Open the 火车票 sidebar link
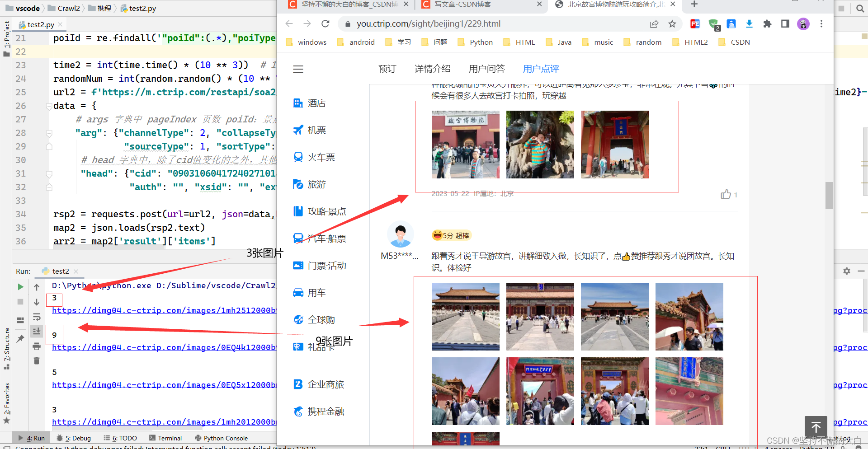Viewport: 868px width, 449px height. click(x=314, y=157)
